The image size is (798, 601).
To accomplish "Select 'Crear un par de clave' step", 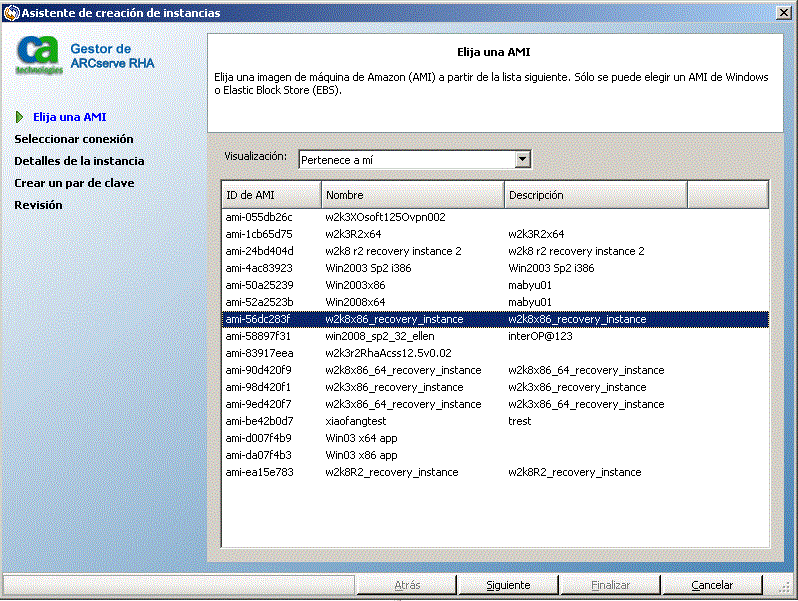I will coord(74,183).
